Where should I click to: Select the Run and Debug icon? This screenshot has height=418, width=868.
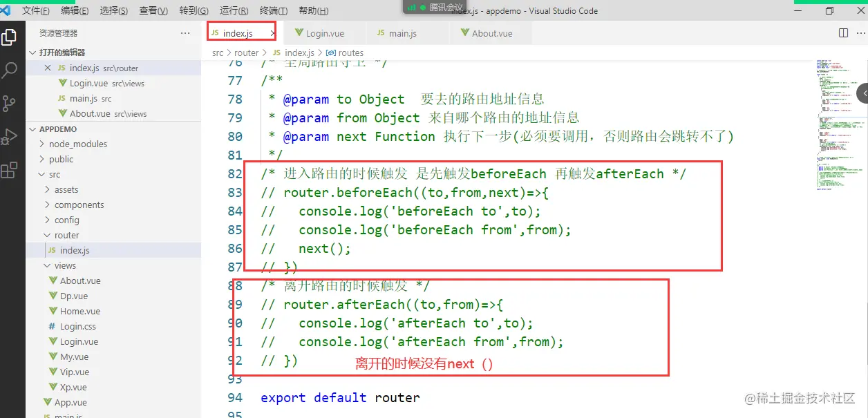(10, 136)
